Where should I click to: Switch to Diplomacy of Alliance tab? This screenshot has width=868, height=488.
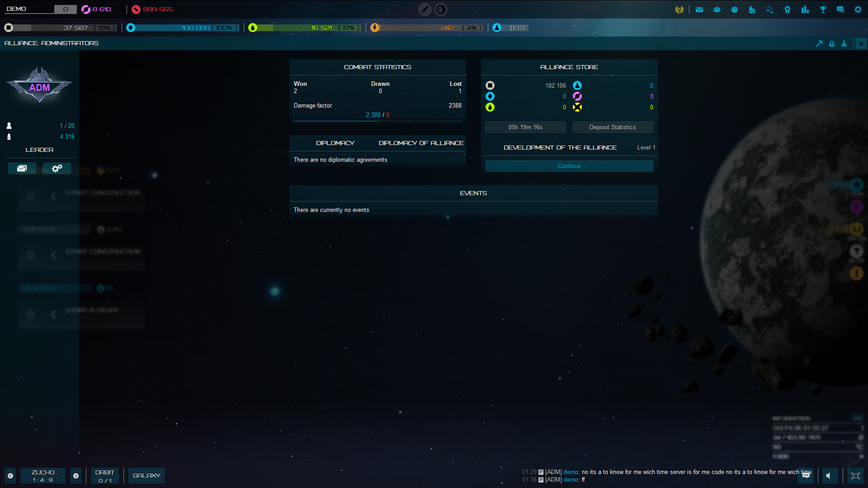421,143
